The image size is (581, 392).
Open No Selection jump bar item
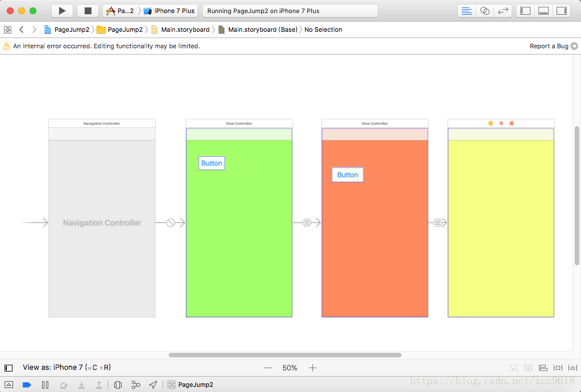pyautogui.click(x=323, y=30)
